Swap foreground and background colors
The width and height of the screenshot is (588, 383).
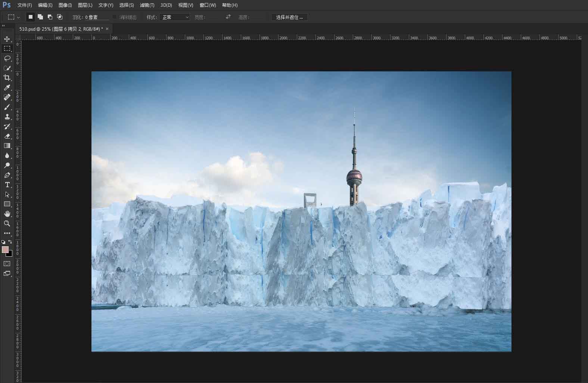point(10,242)
